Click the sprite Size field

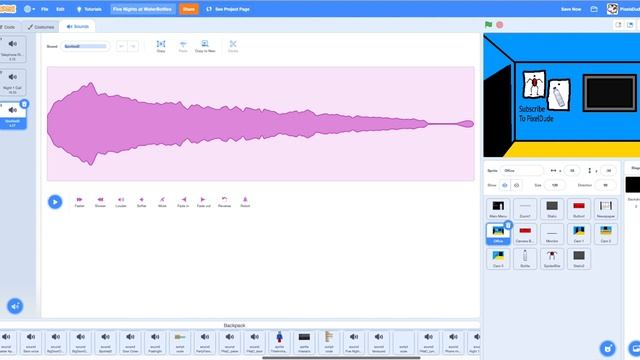point(554,185)
